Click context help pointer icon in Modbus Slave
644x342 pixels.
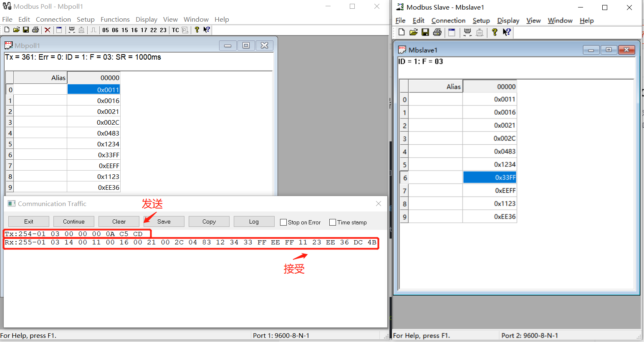point(507,32)
